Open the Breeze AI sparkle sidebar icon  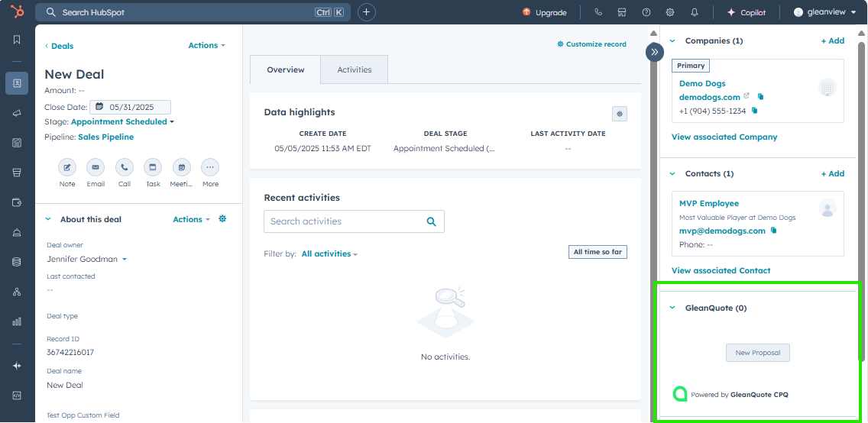click(x=17, y=366)
